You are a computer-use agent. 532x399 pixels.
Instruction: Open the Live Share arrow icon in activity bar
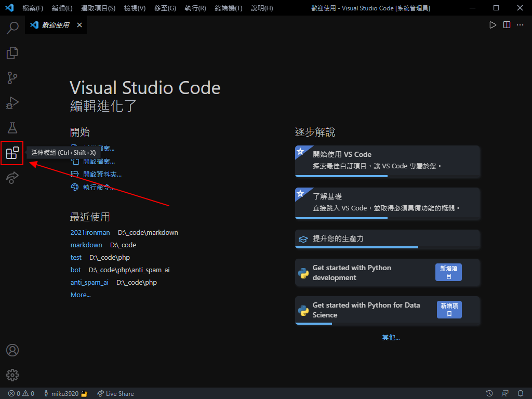click(x=12, y=178)
